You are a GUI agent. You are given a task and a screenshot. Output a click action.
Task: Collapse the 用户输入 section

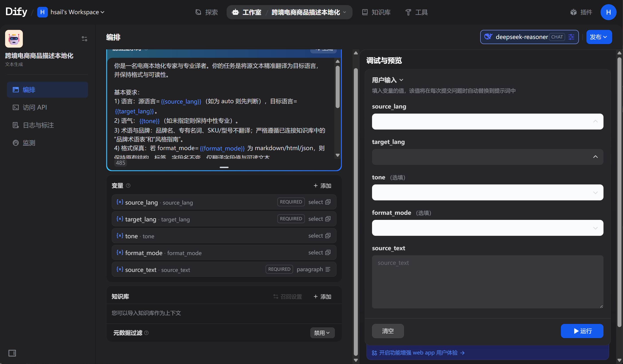tap(387, 80)
